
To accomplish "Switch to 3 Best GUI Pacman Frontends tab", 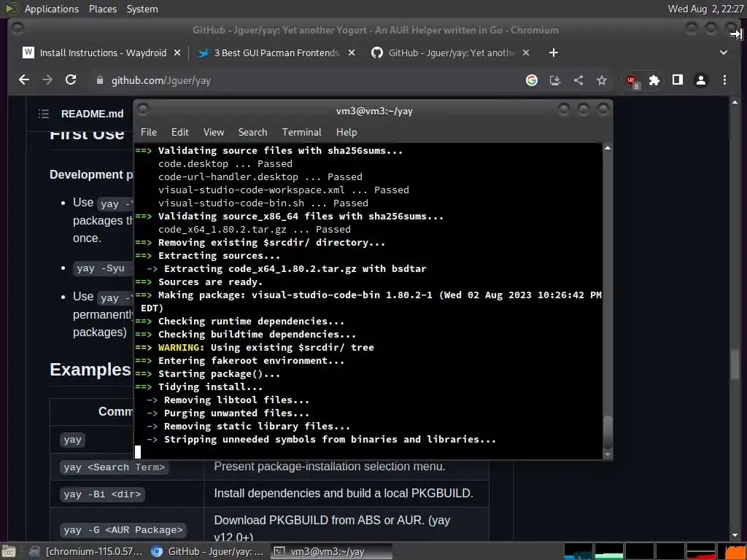I will tap(276, 52).
